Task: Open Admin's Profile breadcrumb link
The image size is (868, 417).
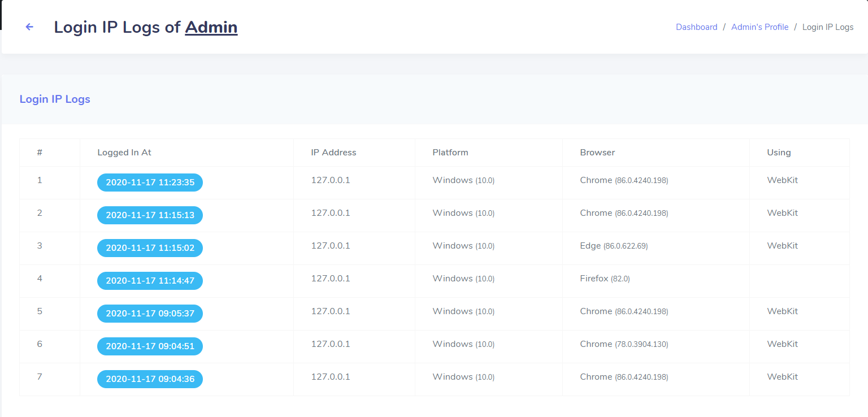Action: point(759,27)
